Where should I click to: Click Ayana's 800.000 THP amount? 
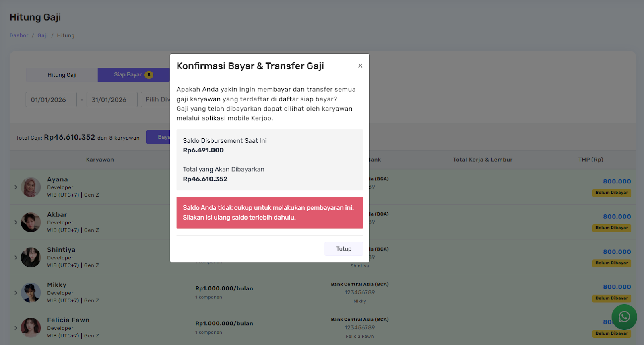click(617, 181)
